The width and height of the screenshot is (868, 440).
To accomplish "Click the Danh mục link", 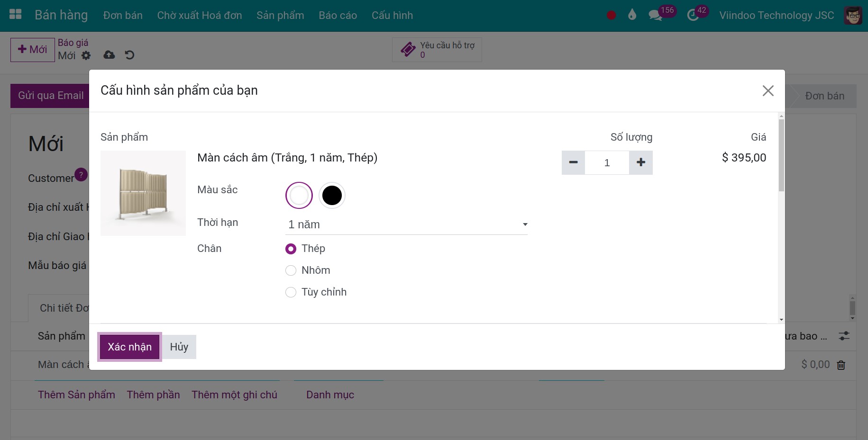I will [x=330, y=395].
